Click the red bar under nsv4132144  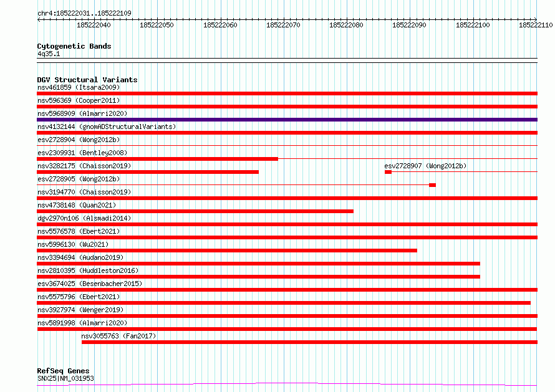coord(287,133)
